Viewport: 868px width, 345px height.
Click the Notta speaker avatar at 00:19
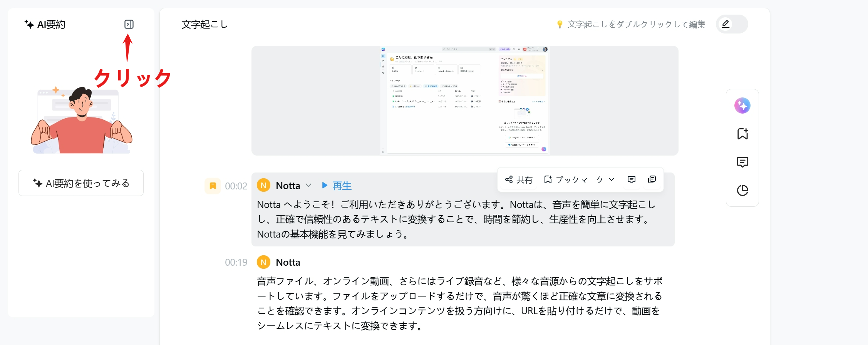[263, 262]
